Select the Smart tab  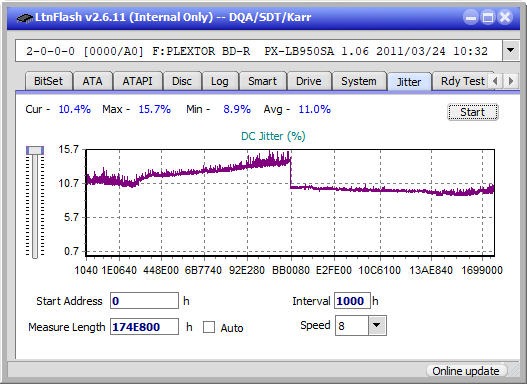click(262, 81)
